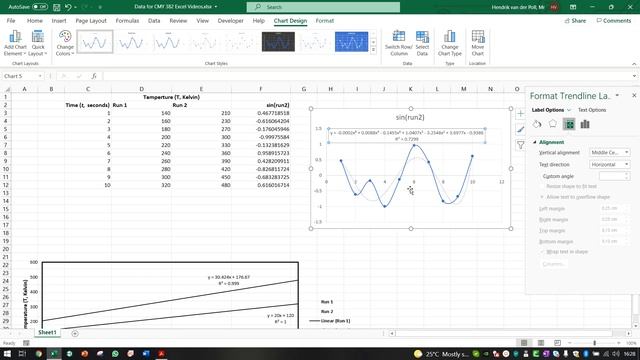Open Change Colors palette
The width and height of the screenshot is (640, 360).
click(65, 43)
